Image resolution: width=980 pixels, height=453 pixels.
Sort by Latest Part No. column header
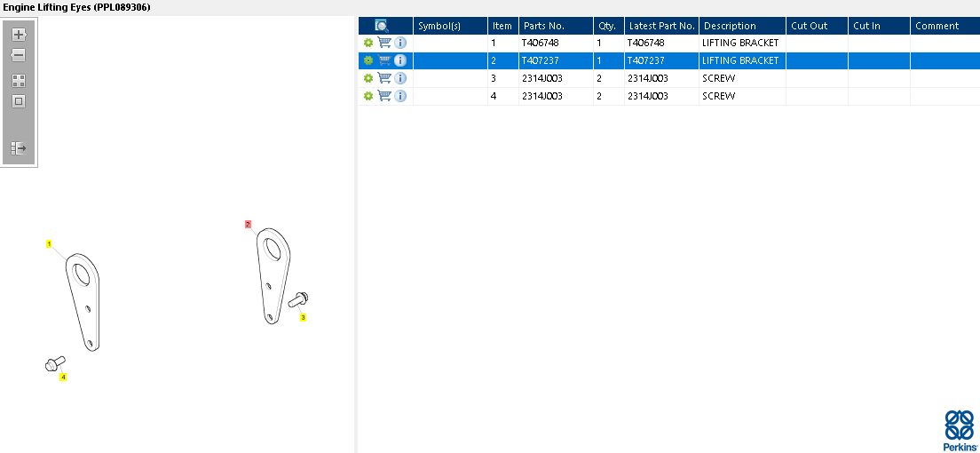point(662,26)
